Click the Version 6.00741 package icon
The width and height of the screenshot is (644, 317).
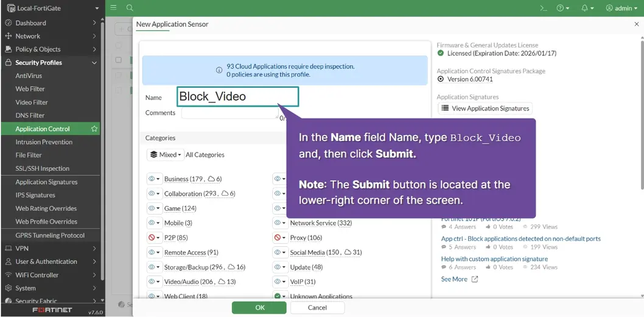(x=441, y=79)
